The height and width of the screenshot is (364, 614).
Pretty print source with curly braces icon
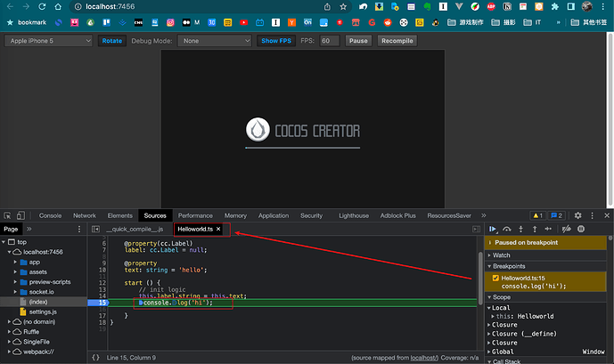[95, 358]
